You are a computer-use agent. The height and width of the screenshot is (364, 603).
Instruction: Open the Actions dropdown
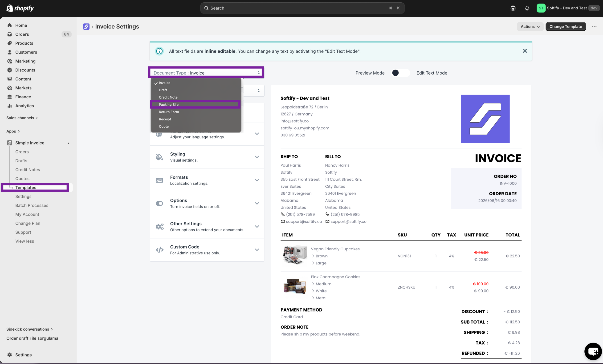tap(530, 26)
